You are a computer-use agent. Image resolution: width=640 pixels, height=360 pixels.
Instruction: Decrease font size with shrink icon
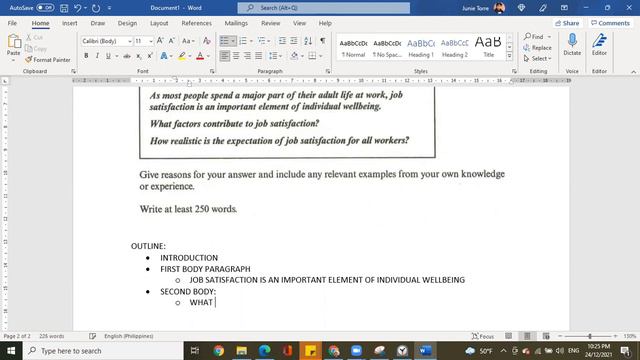pos(171,41)
